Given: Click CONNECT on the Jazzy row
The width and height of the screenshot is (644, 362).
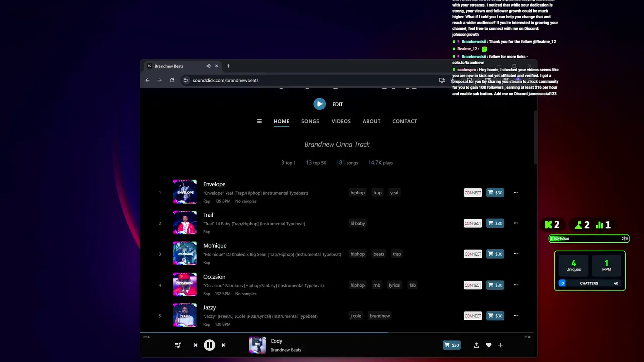Looking at the screenshot, I should [x=473, y=316].
